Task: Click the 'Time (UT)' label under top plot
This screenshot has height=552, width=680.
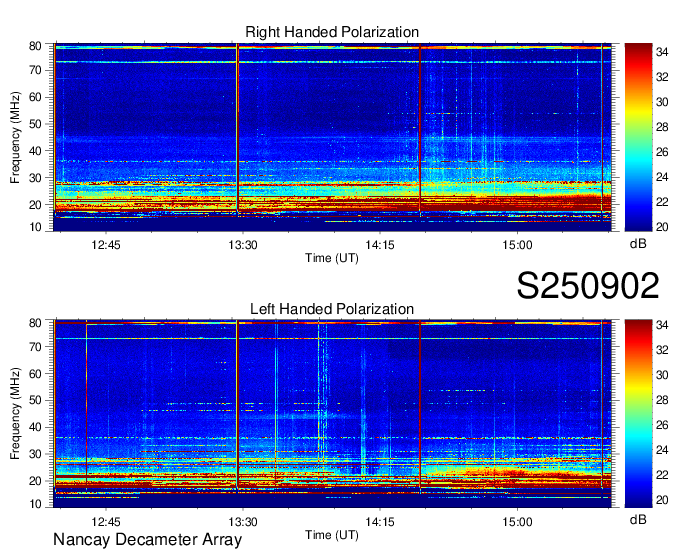Action: tap(332, 258)
